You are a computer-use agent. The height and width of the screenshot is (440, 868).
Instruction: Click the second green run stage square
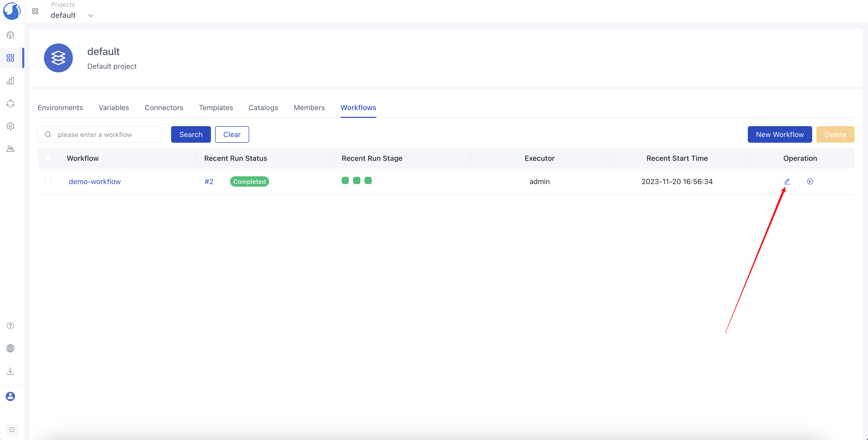pyautogui.click(x=357, y=181)
